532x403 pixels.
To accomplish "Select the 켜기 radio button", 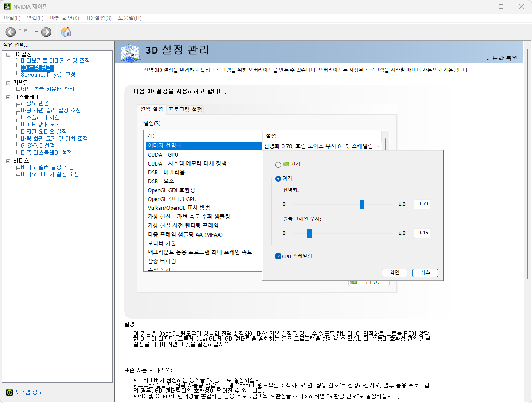I will coord(278,178).
